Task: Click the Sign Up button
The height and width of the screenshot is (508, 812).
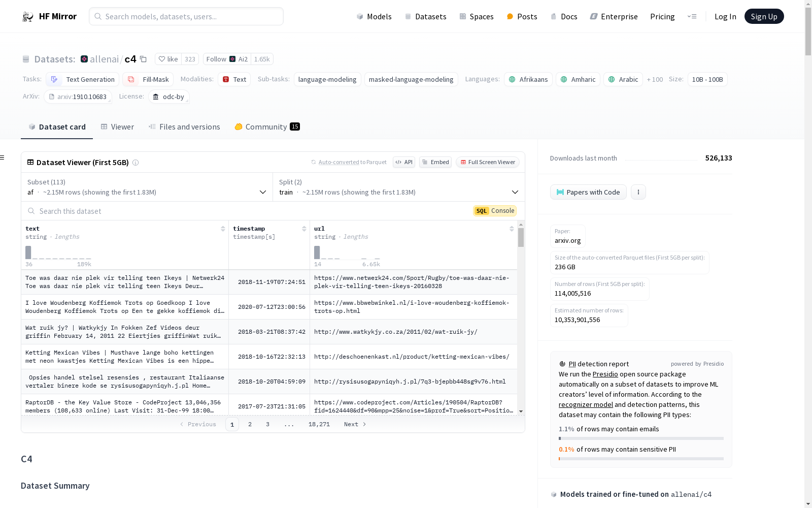Action: pyautogui.click(x=764, y=16)
